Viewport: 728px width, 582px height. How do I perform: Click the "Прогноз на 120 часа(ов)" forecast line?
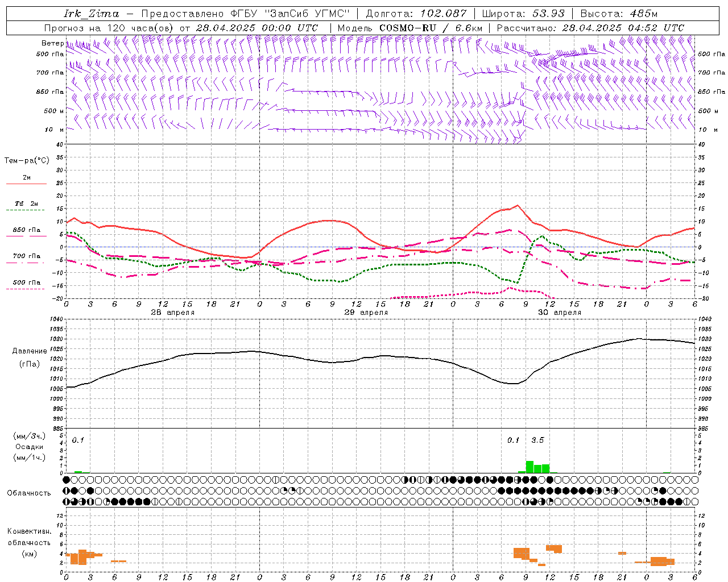point(108,27)
